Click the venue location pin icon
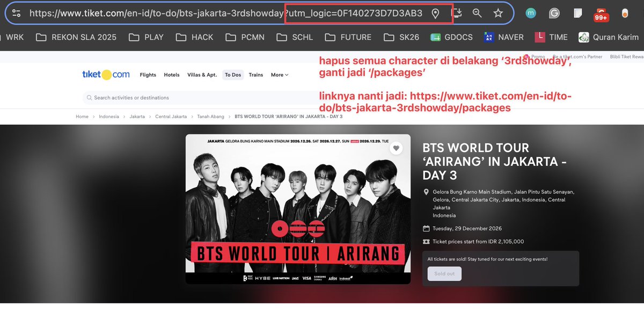The height and width of the screenshot is (312, 644). (426, 192)
